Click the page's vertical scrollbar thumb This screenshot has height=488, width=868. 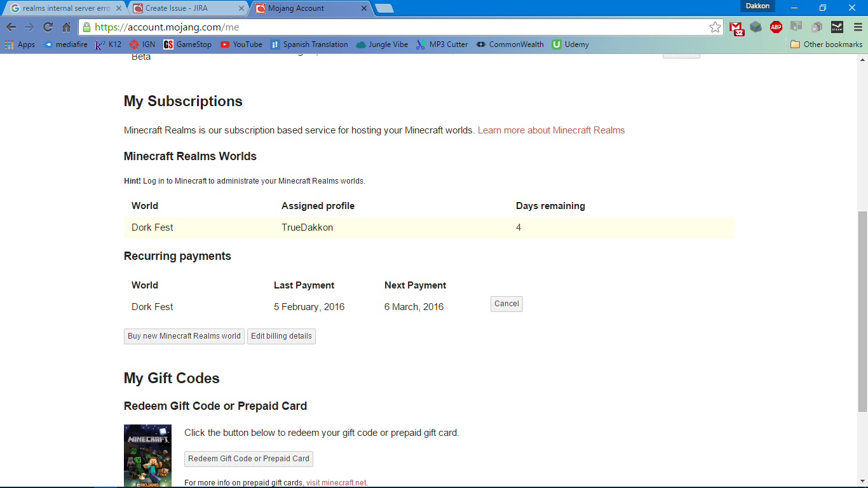[x=862, y=311]
